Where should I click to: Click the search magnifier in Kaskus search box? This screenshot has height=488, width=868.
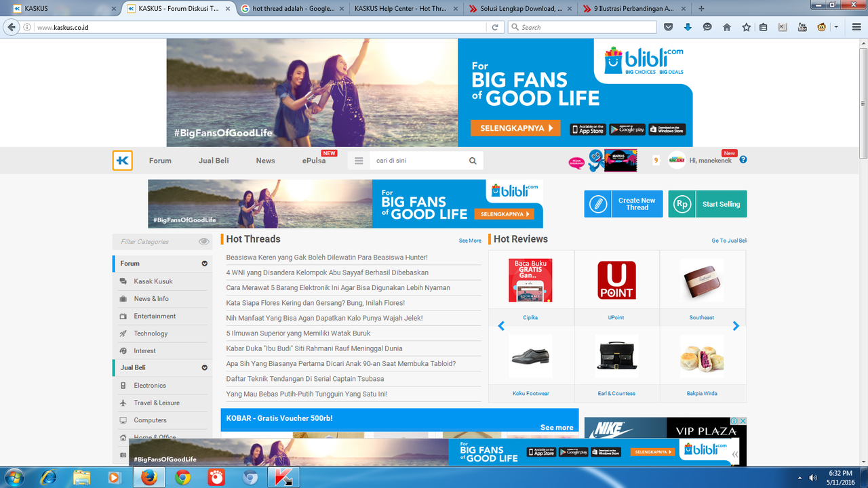[473, 161]
